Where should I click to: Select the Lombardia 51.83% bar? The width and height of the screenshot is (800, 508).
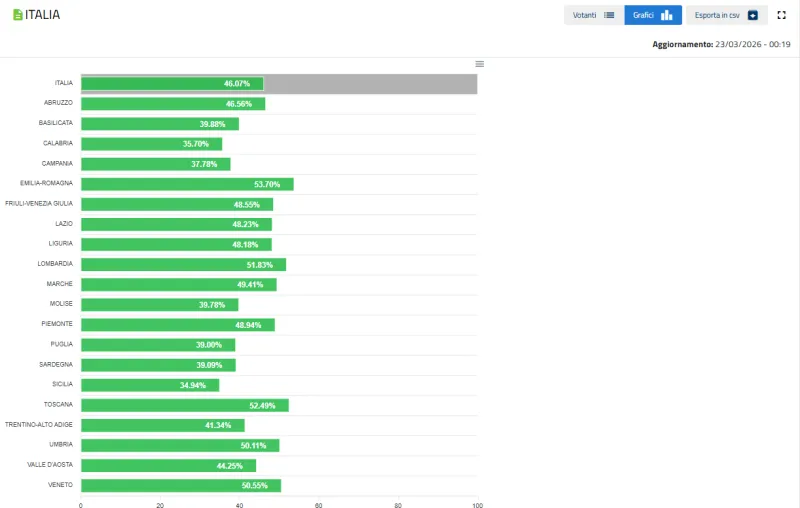point(183,264)
